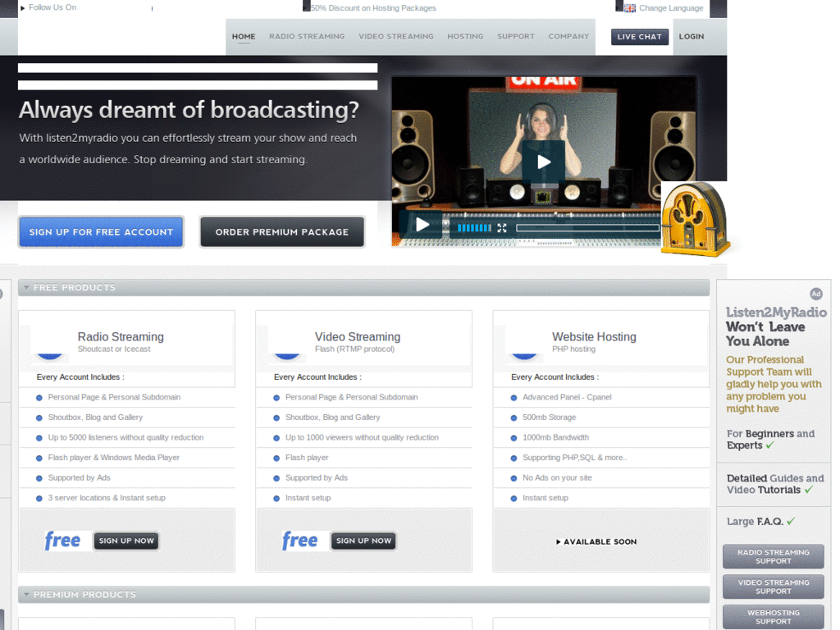
Task: Click the Website Hosting card title
Action: click(594, 336)
